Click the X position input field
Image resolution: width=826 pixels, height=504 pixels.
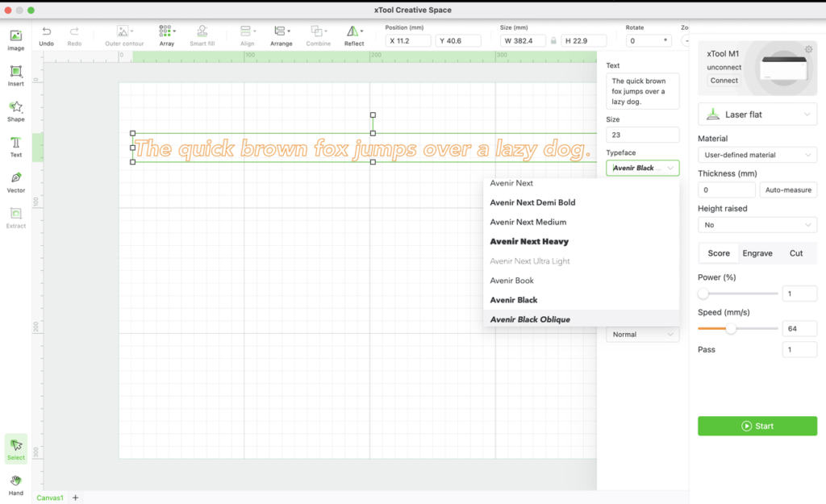(407, 41)
